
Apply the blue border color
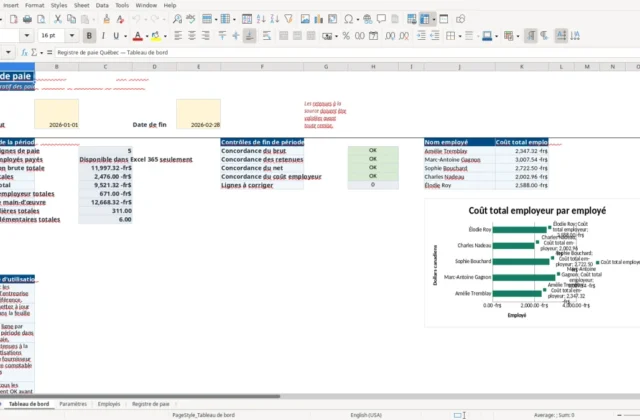487,36
